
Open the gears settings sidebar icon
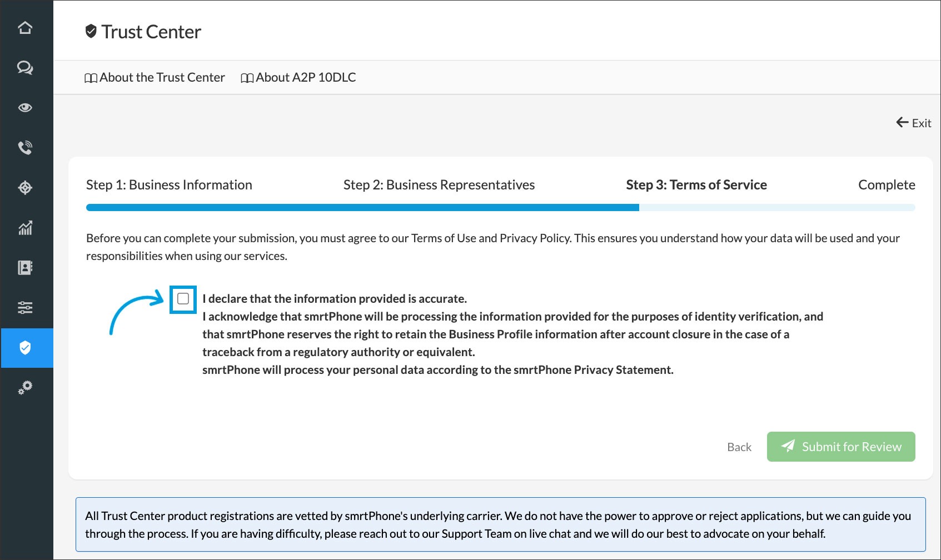[x=25, y=388]
